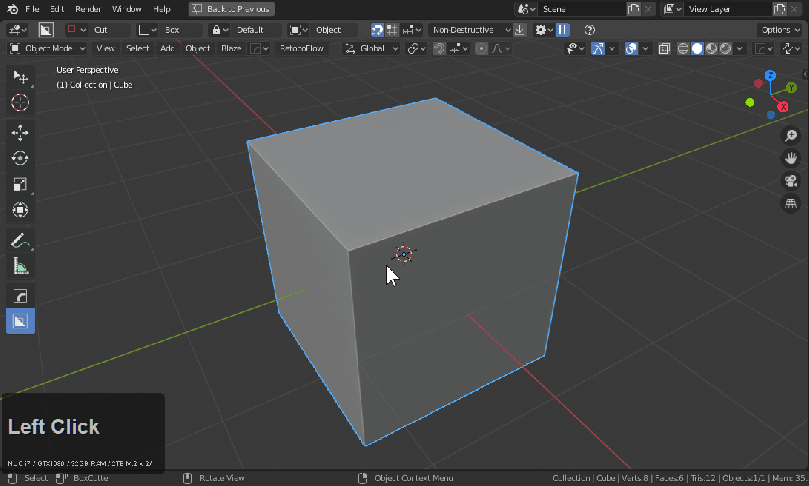Image resolution: width=809 pixels, height=486 pixels.
Task: Select the Annotate pencil tool
Action: point(20,241)
